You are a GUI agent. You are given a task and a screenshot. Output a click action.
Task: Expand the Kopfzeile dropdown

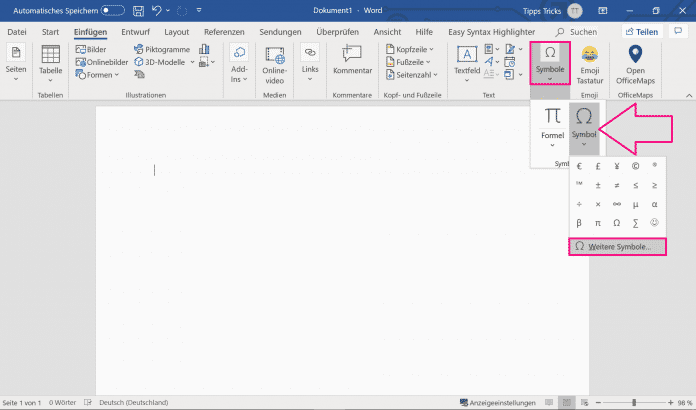point(413,49)
